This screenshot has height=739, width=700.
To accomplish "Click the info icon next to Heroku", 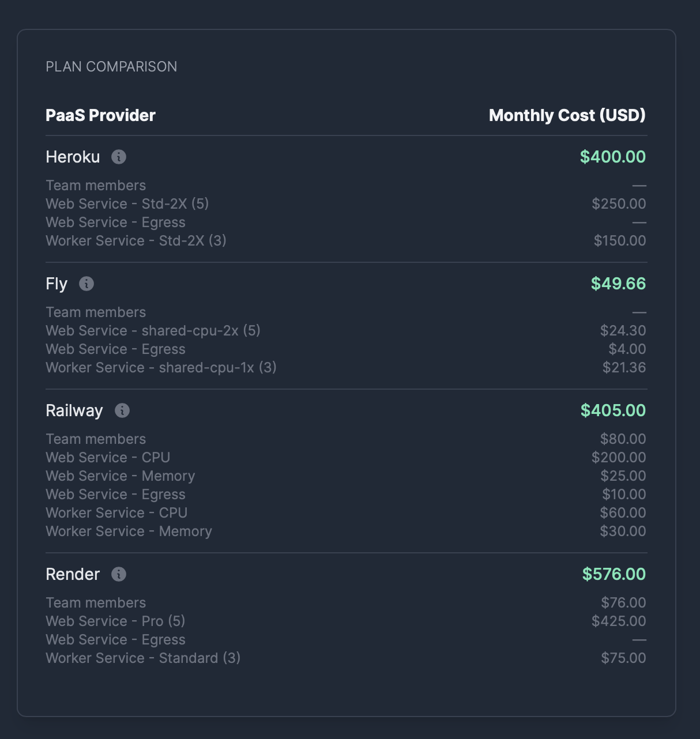I will click(x=119, y=157).
